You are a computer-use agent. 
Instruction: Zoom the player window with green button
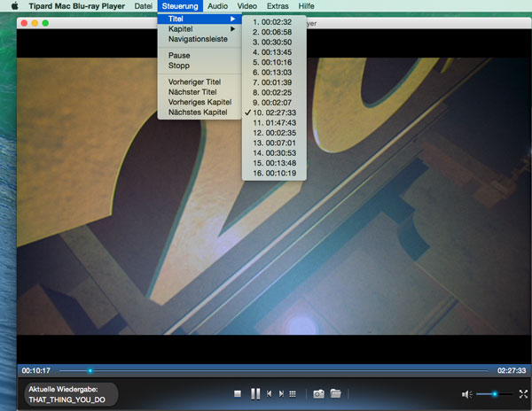pyautogui.click(x=45, y=23)
